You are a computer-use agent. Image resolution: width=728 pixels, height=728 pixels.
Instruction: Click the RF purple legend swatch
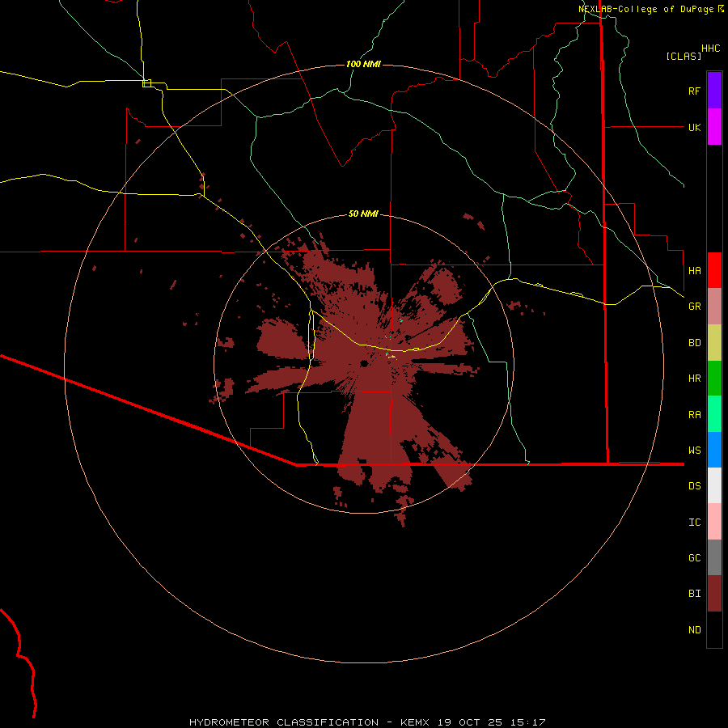coord(714,91)
